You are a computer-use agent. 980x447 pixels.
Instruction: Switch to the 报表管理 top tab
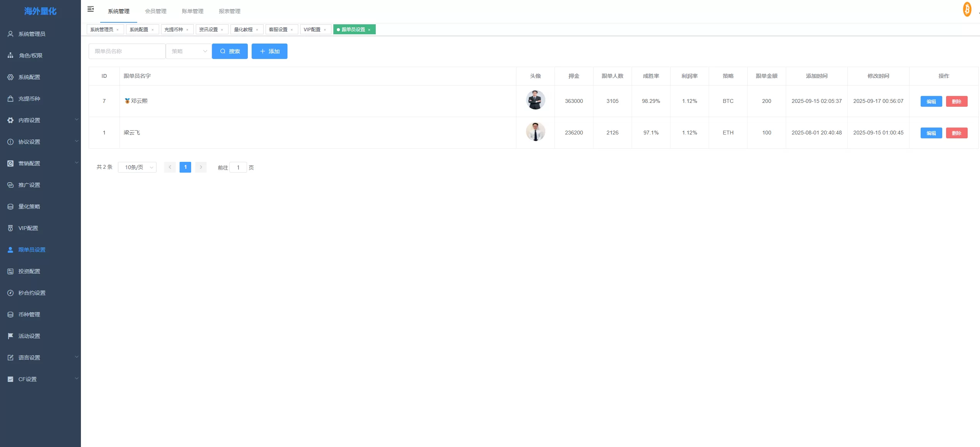coord(230,11)
